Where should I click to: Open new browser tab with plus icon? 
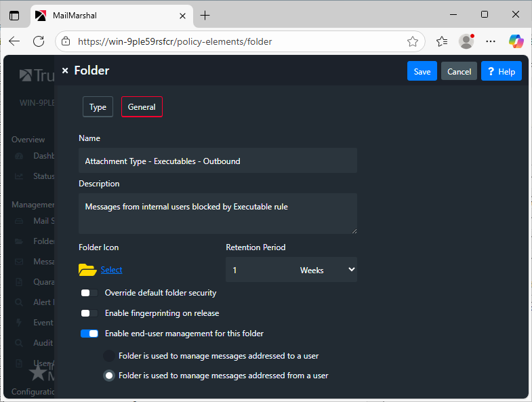point(205,15)
